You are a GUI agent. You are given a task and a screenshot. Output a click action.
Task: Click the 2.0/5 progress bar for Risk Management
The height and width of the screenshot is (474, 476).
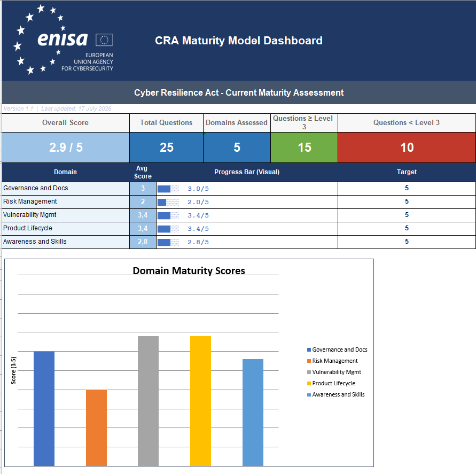tap(247, 202)
